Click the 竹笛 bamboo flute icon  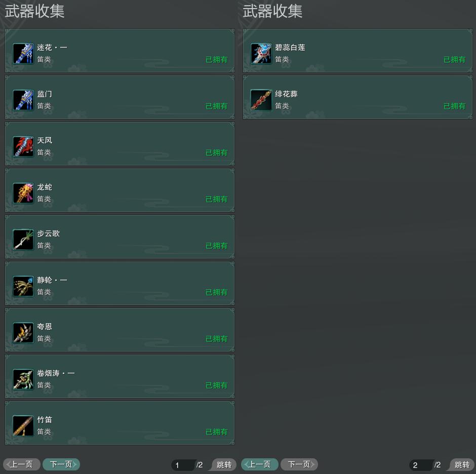23,426
